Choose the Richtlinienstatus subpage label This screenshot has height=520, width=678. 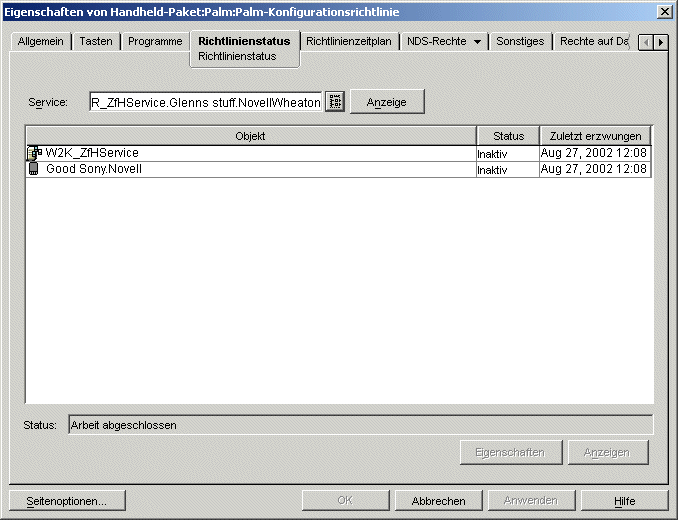tap(237, 57)
